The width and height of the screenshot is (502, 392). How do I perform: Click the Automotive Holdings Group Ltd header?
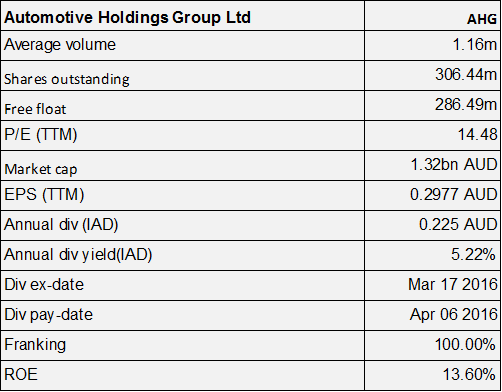tap(127, 17)
